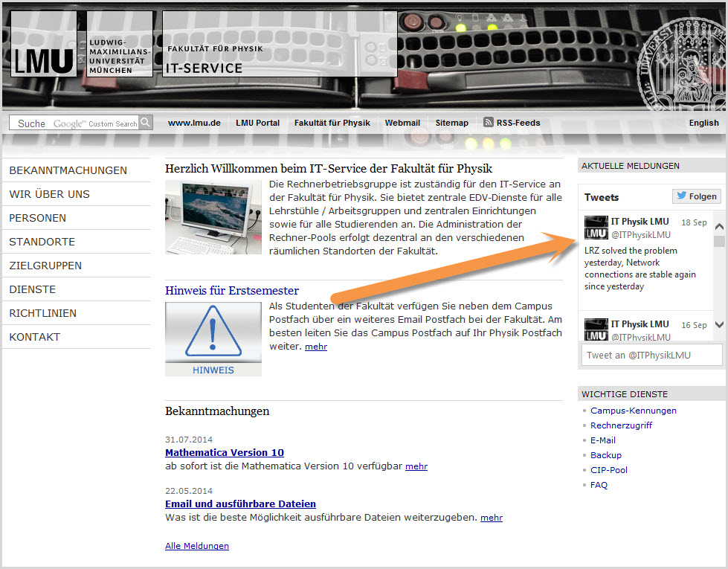
Task: Switch language to English
Action: [x=703, y=123]
